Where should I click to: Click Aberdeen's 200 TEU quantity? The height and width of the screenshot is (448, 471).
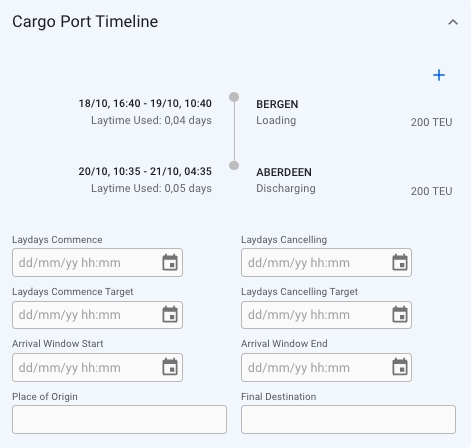[x=431, y=191]
